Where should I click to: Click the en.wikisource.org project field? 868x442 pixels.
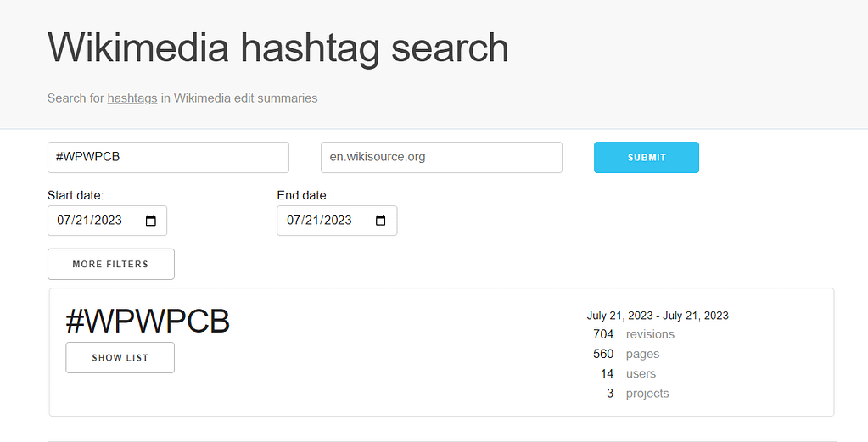click(441, 158)
